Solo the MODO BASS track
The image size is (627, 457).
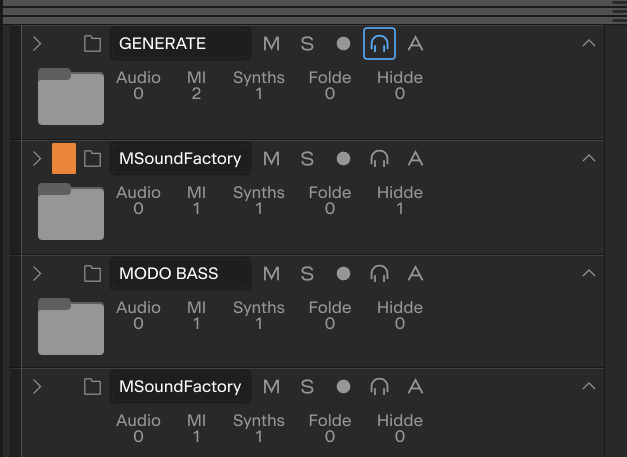point(307,273)
